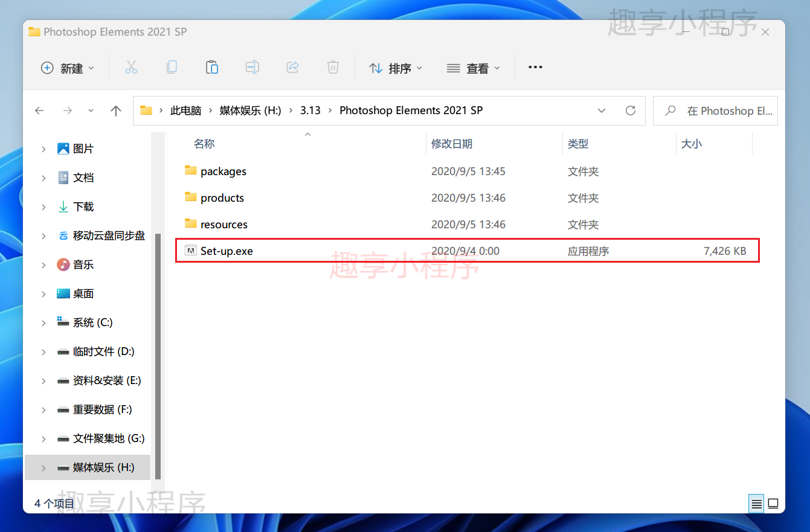Viewport: 810px width, 532px height.
Task: Select 临时文件 (D:) in sidebar
Action: [103, 351]
